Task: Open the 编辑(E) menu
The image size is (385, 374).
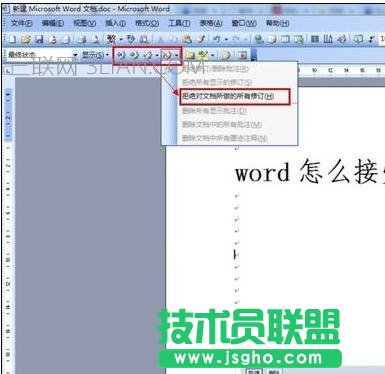Action: [x=53, y=23]
